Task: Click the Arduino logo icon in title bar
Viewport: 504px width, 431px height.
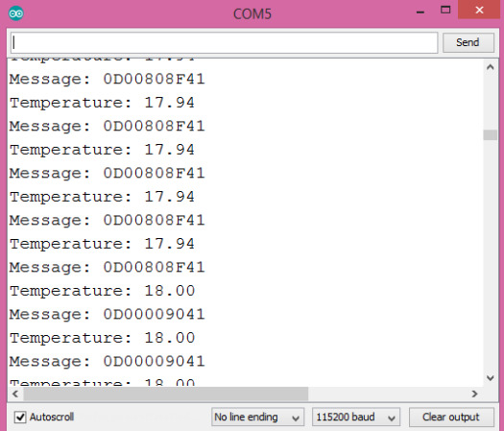Action: point(15,13)
